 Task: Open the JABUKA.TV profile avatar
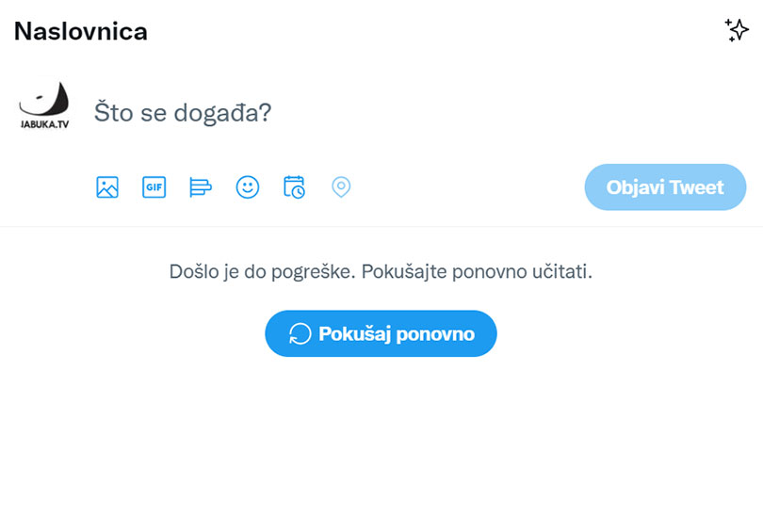(x=43, y=106)
